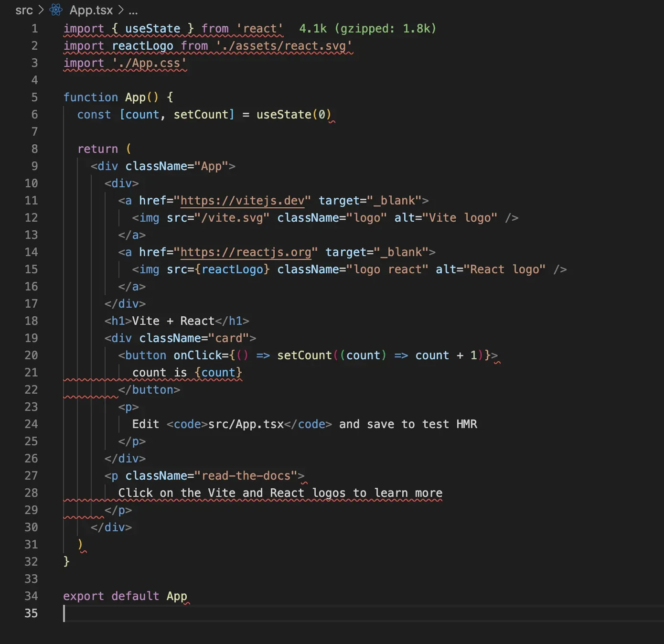Click the useState(0) call on line 6
The image size is (664, 644).
(293, 115)
